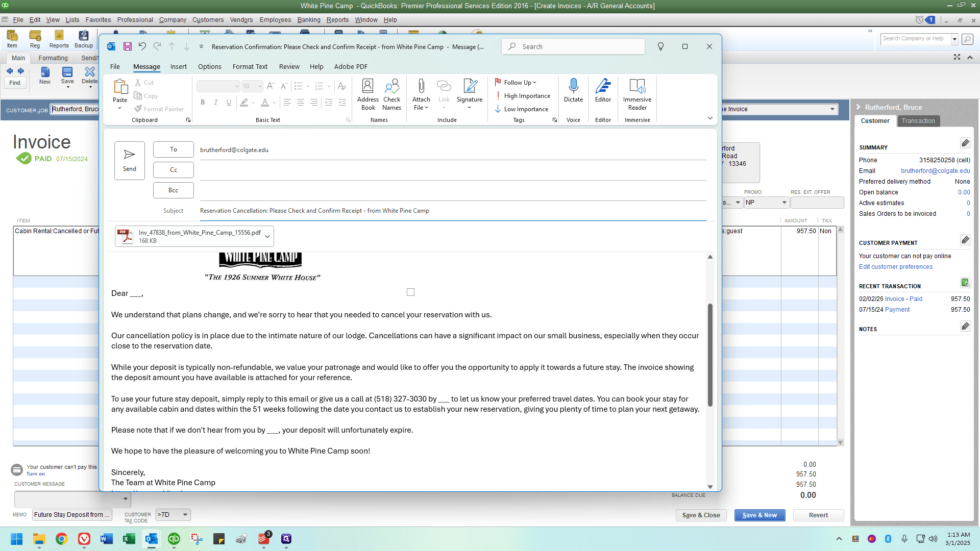Image resolution: width=980 pixels, height=551 pixels.
Task: Toggle Low Importance for the message
Action: click(x=522, y=109)
